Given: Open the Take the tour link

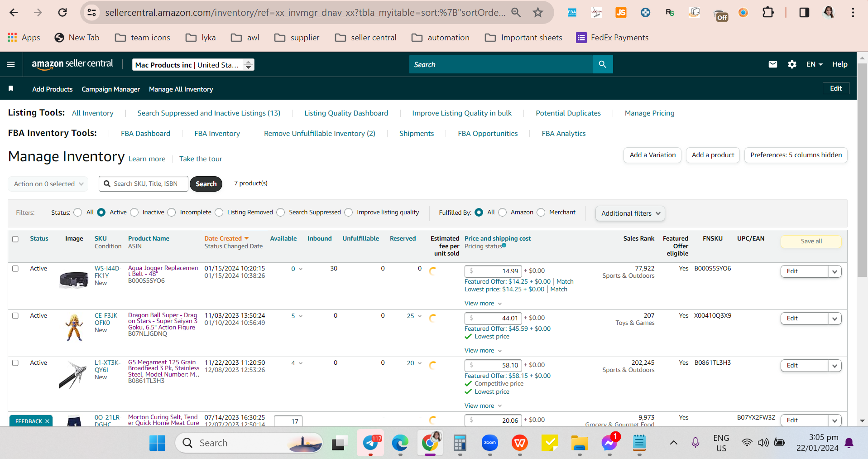Looking at the screenshot, I should click(x=201, y=159).
